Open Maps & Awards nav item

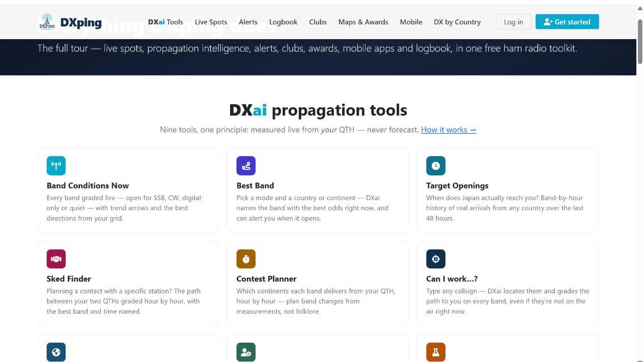coord(363,22)
